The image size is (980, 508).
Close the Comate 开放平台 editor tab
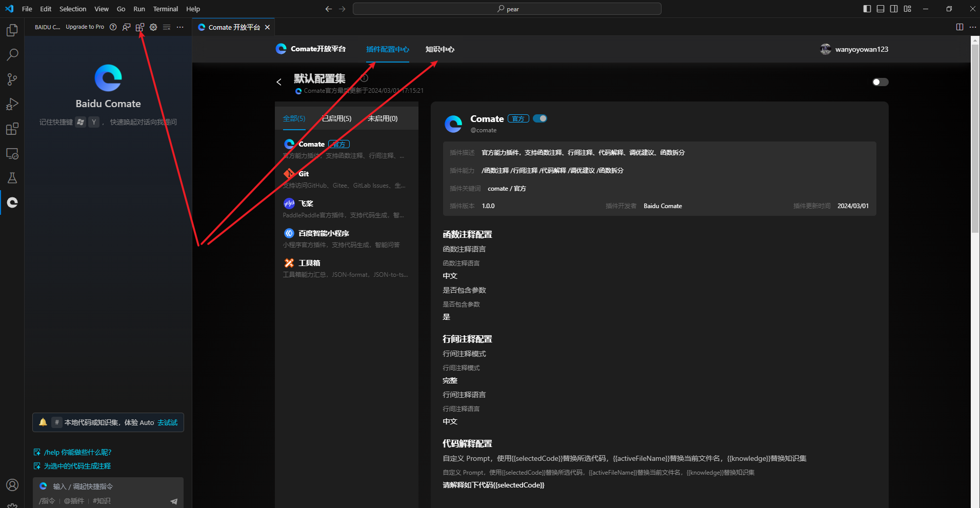267,27
